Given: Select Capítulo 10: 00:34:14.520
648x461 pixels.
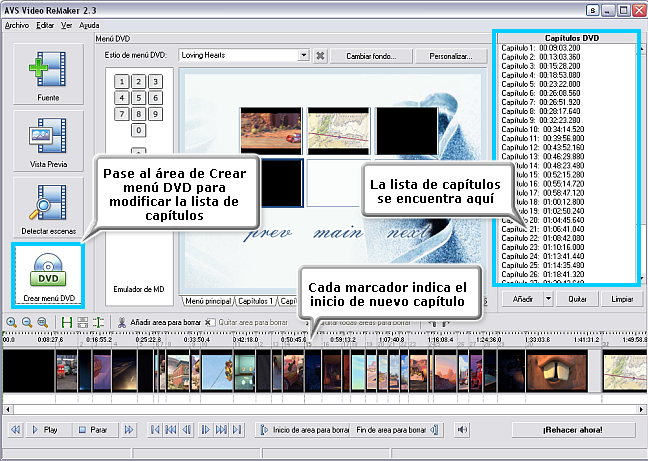Looking at the screenshot, I should [x=543, y=129].
